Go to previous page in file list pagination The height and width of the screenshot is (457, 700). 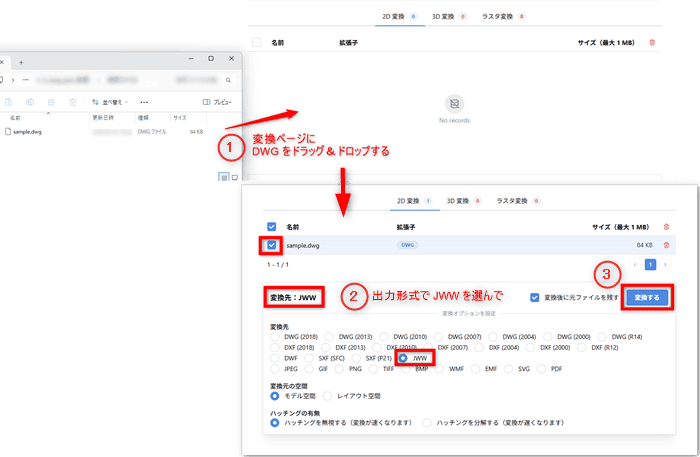click(x=635, y=265)
